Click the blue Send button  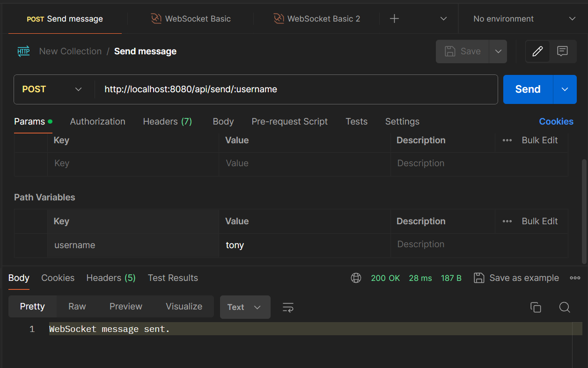pyautogui.click(x=528, y=89)
